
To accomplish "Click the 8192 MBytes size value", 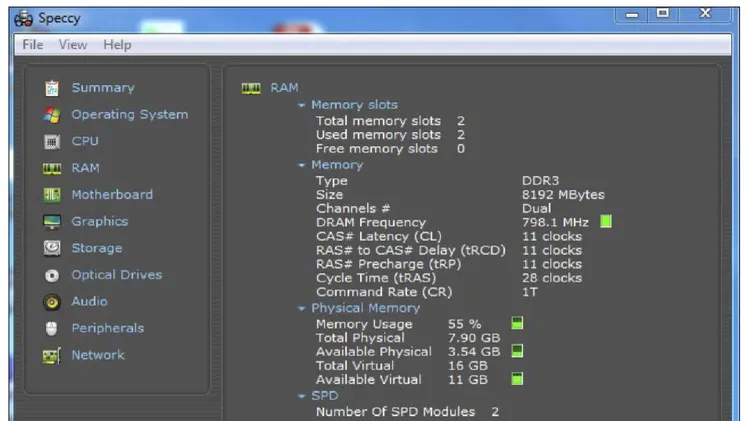I will coord(563,195).
